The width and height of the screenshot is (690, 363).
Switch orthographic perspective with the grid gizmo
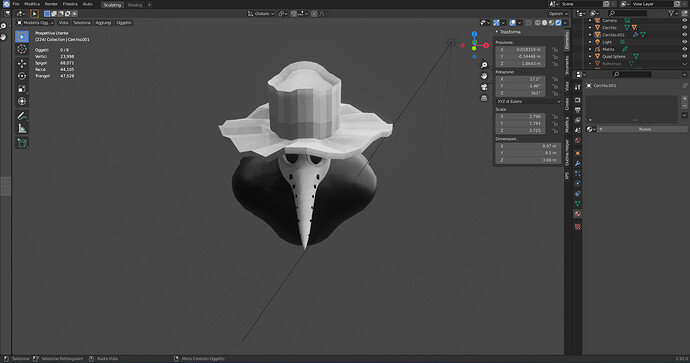(x=484, y=98)
